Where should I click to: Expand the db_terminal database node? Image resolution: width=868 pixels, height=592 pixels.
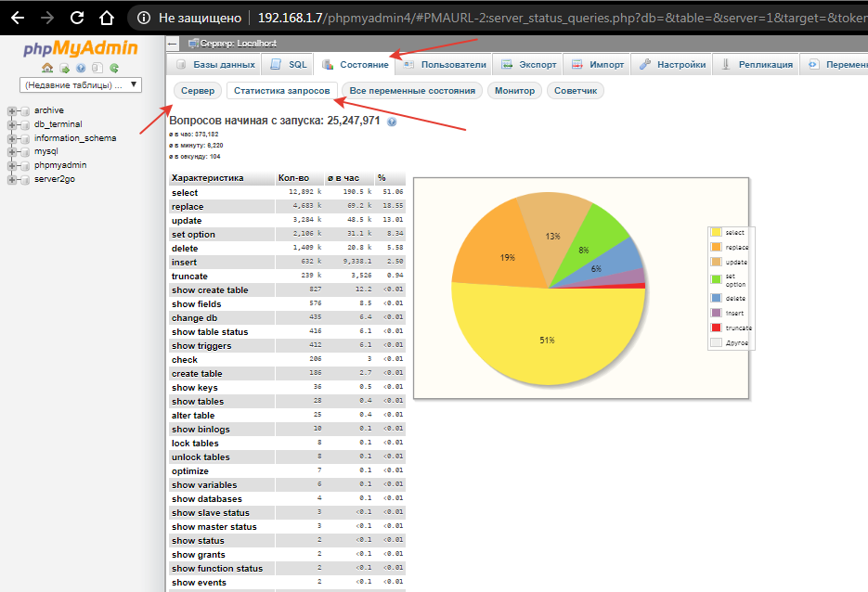12,124
